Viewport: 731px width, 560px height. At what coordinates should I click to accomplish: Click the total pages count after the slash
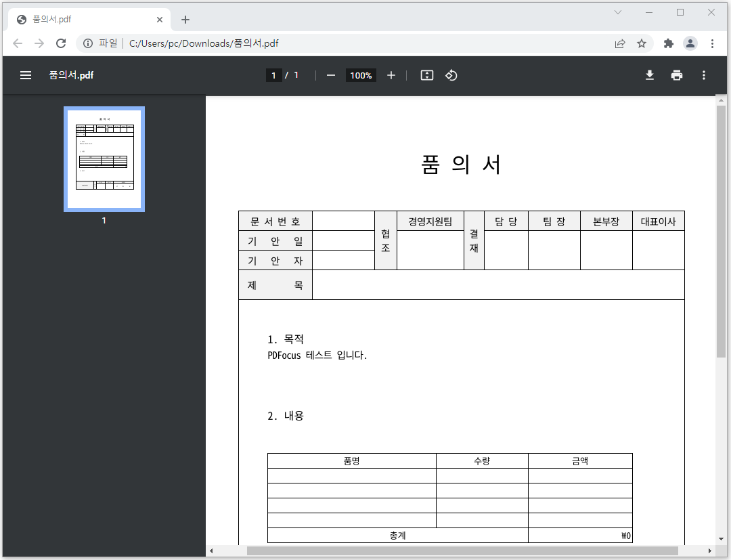[296, 75]
